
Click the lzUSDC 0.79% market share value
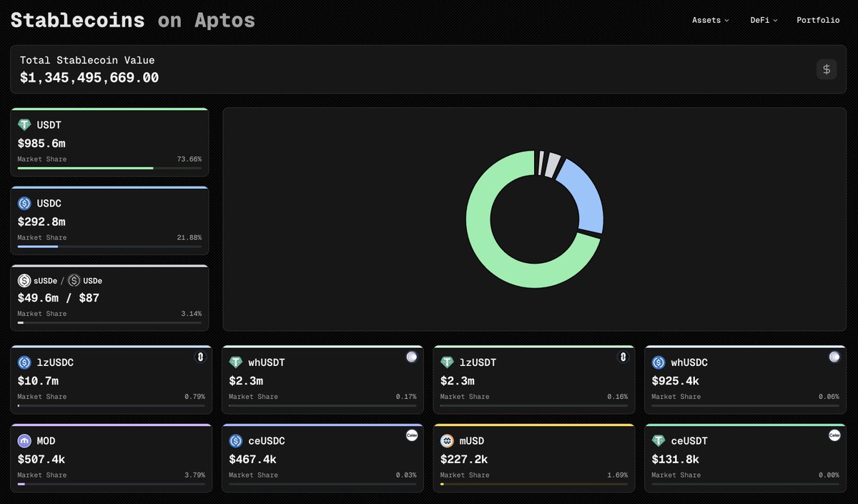194,397
